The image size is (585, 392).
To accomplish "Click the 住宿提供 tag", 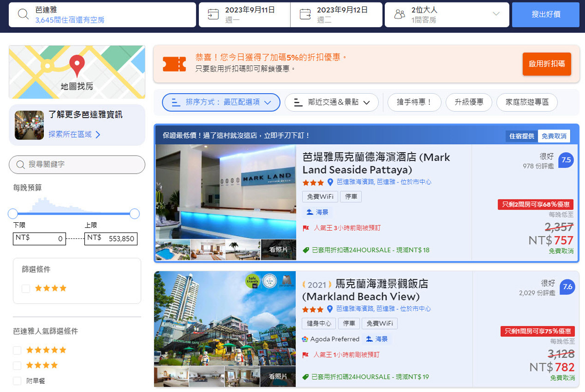I will (x=522, y=136).
